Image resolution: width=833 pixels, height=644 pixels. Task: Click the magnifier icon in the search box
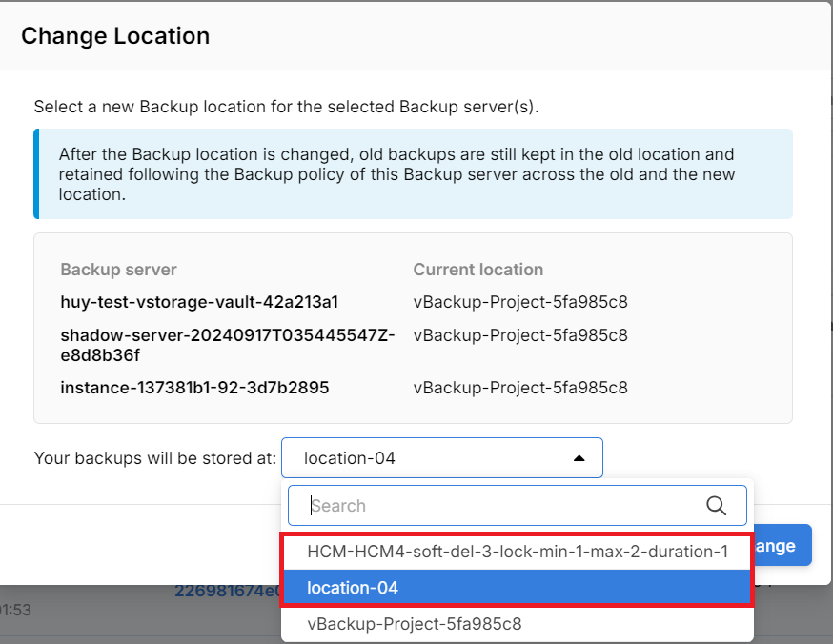coord(717,506)
